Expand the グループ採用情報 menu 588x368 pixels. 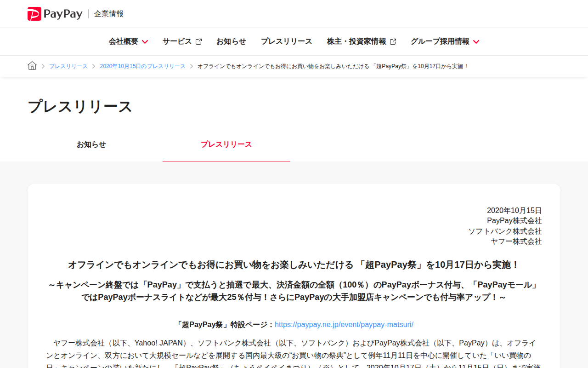tap(445, 41)
